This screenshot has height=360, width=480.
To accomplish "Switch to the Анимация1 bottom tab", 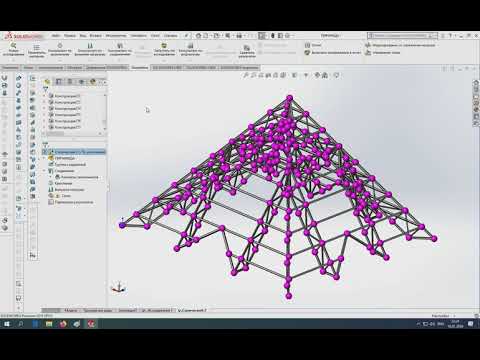I will point(127,310).
